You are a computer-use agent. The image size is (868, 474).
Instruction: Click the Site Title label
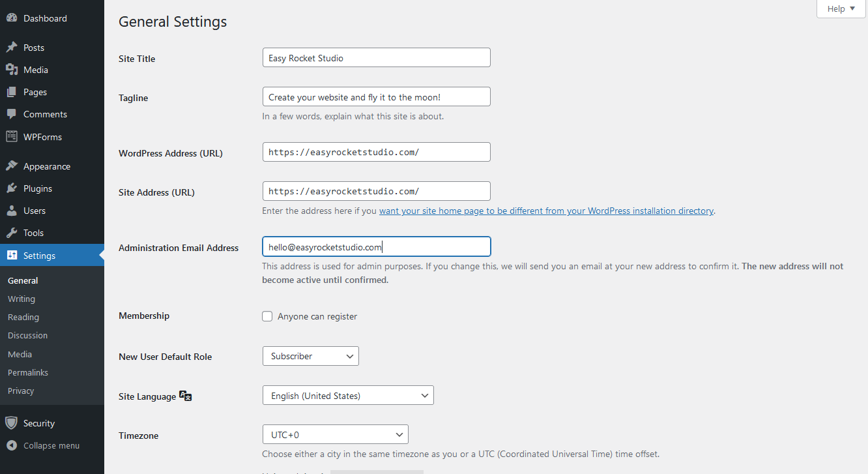click(137, 59)
